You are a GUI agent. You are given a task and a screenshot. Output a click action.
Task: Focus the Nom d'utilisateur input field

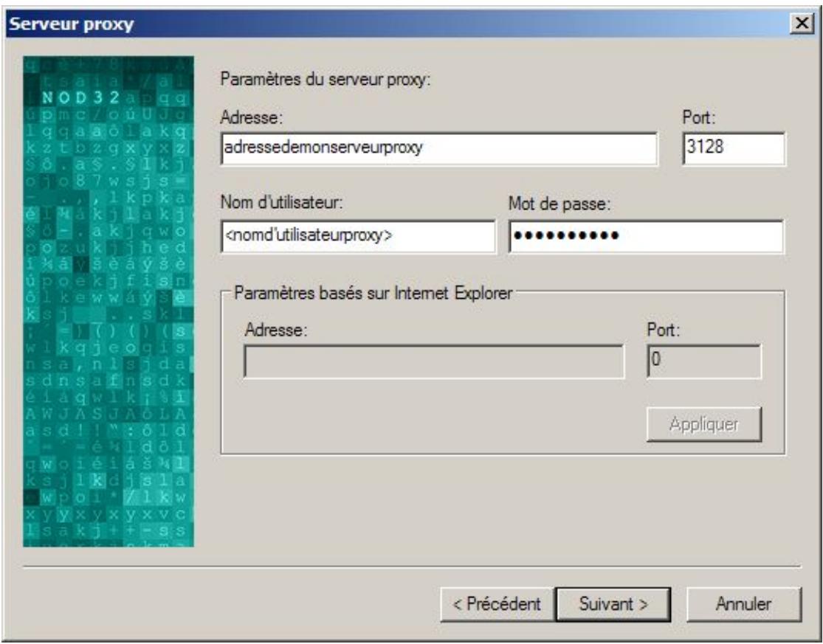coord(358,237)
